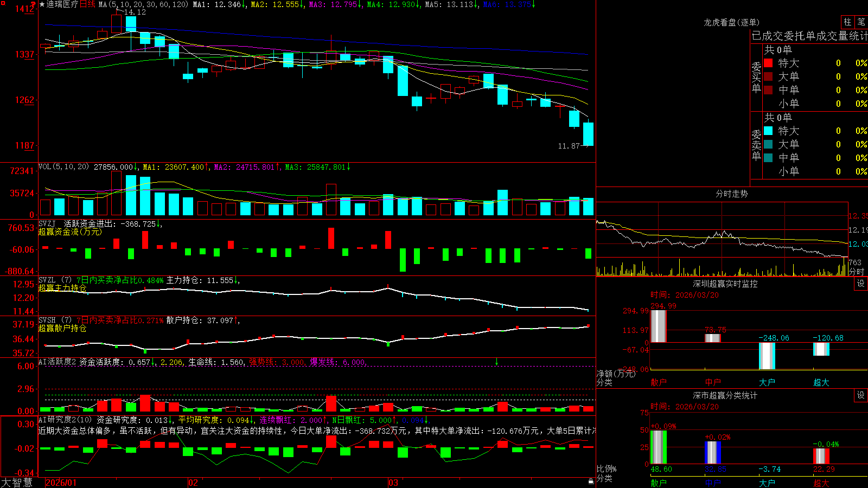Click the 大智慧 logo text at bottom-left
868x488 pixels.
pos(17,482)
